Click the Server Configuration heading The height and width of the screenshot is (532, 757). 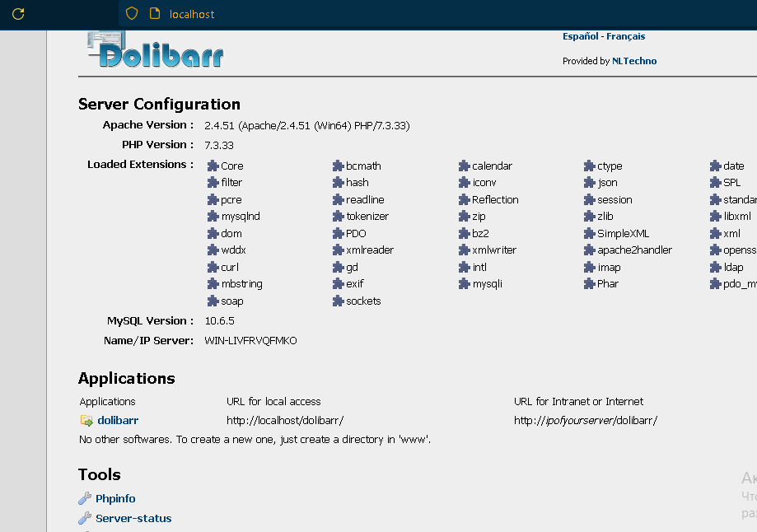coord(159,105)
